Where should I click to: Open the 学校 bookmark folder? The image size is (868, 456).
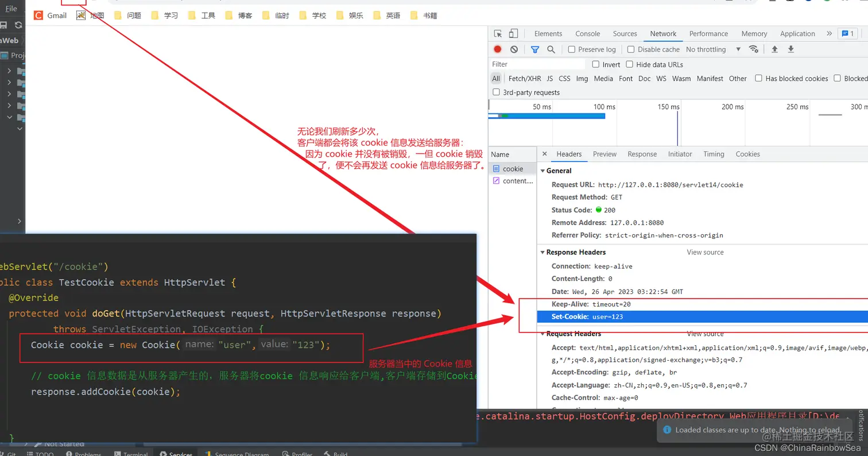point(312,16)
